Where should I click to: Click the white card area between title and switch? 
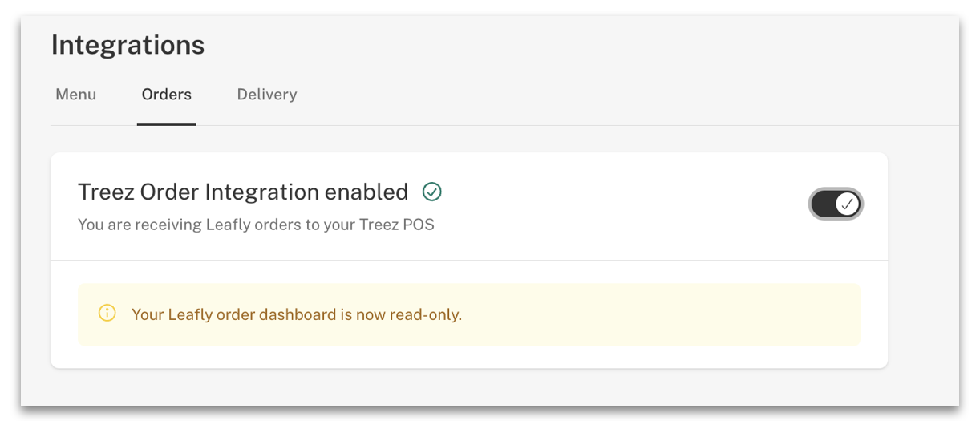click(x=626, y=204)
